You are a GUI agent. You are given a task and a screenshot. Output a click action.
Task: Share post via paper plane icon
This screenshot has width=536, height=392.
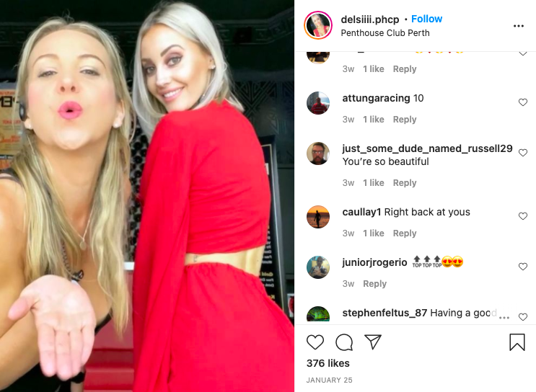pos(372,342)
